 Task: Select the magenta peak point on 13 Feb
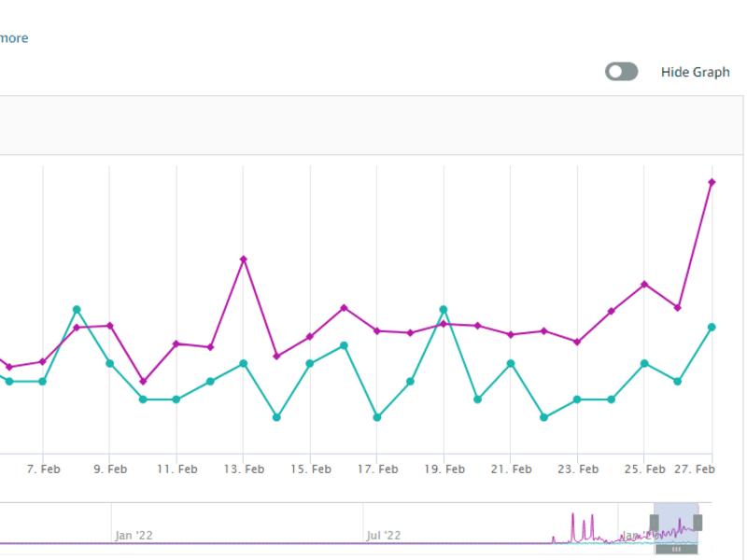click(244, 259)
